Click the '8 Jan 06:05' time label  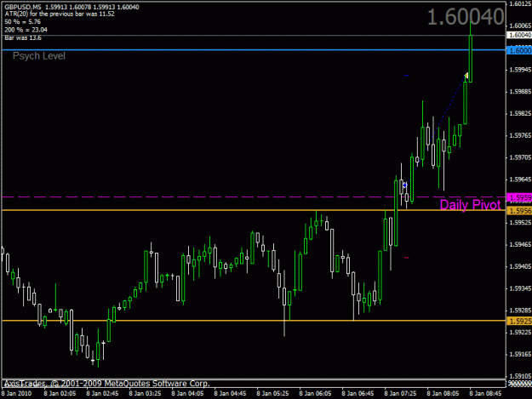pyautogui.click(x=315, y=394)
